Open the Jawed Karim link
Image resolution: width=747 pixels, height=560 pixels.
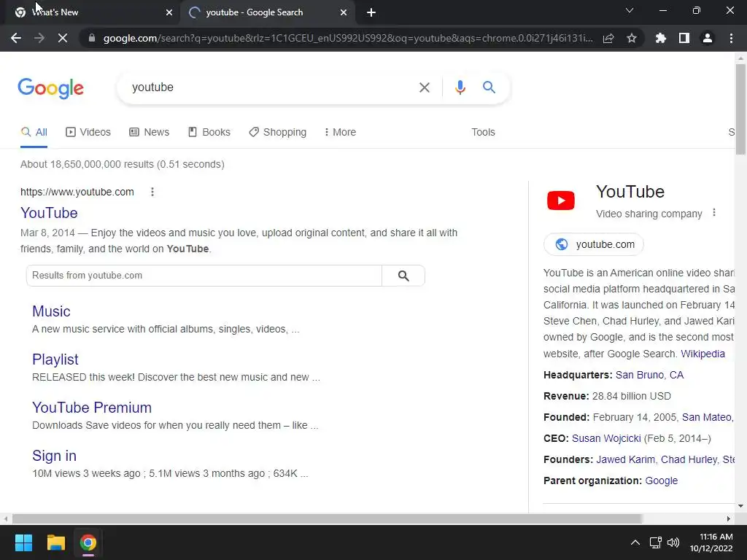(x=625, y=459)
